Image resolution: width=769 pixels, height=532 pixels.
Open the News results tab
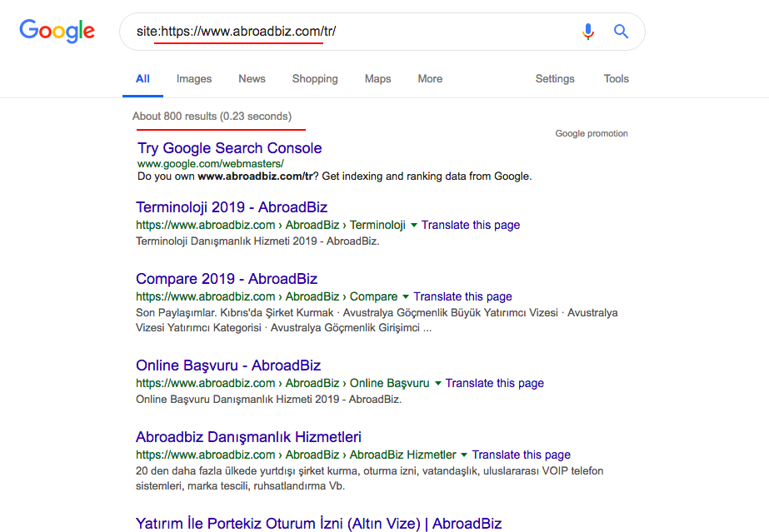252,79
